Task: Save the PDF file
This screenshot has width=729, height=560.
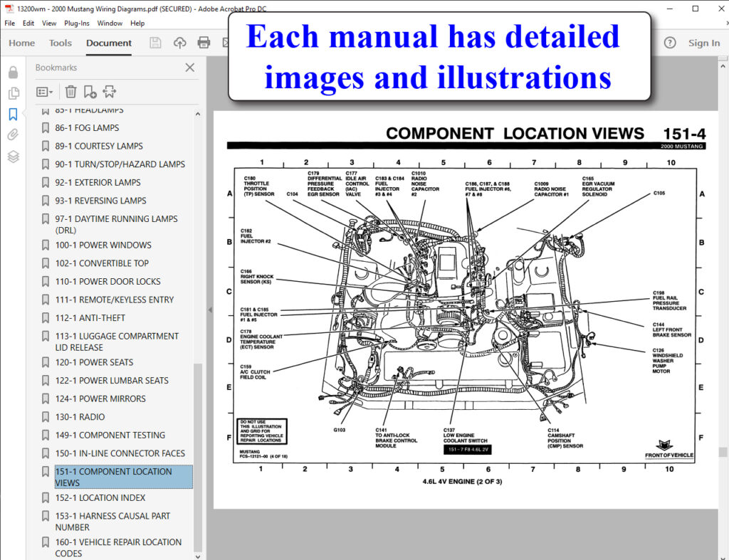Action: 155,43
